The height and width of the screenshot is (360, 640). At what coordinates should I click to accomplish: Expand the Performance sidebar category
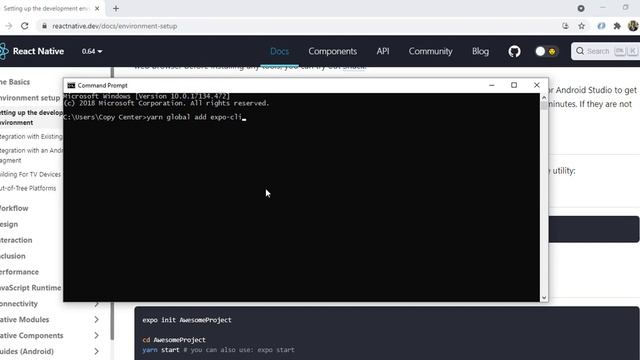pos(19,272)
